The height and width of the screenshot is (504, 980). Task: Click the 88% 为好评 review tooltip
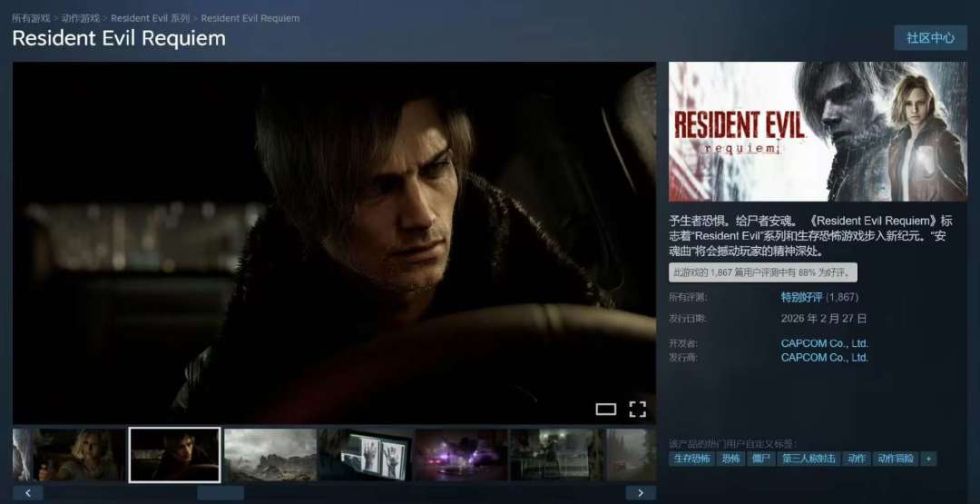(763, 272)
